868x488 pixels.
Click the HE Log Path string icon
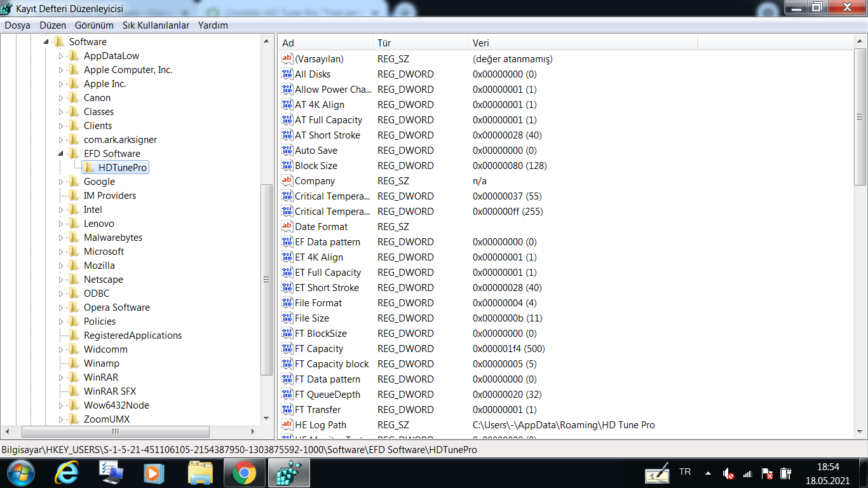click(x=287, y=425)
